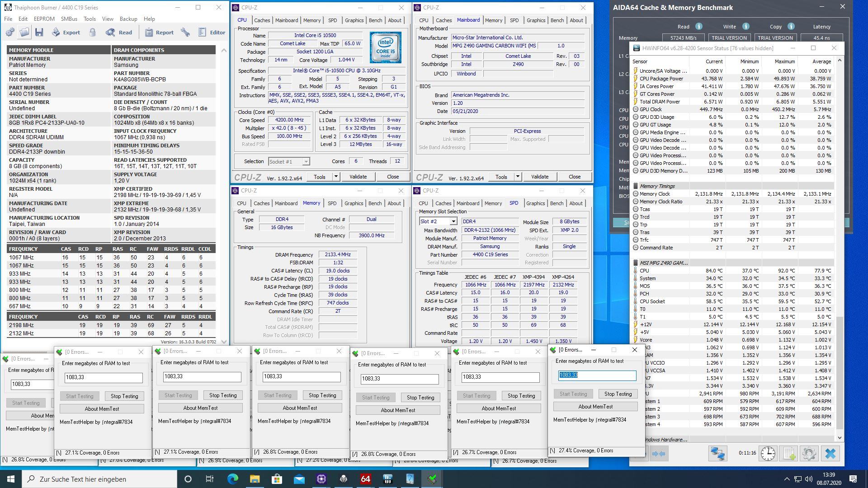
Task: Open Task View on taskbar
Action: pos(210,479)
